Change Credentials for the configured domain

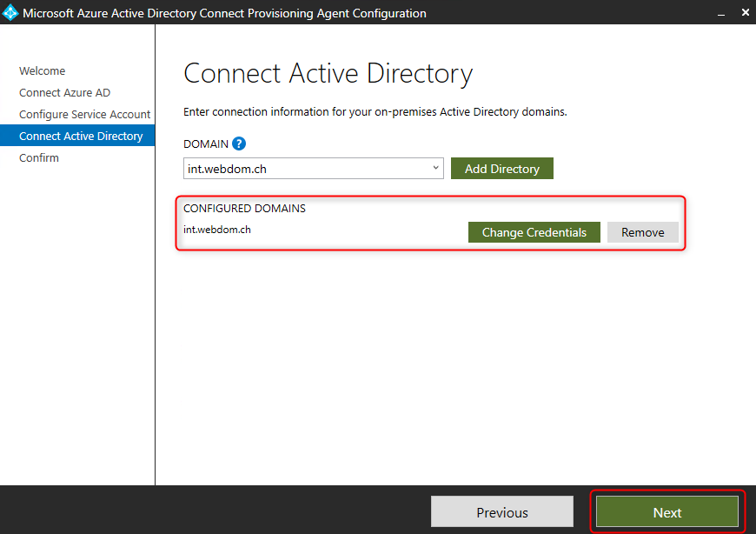[534, 231]
